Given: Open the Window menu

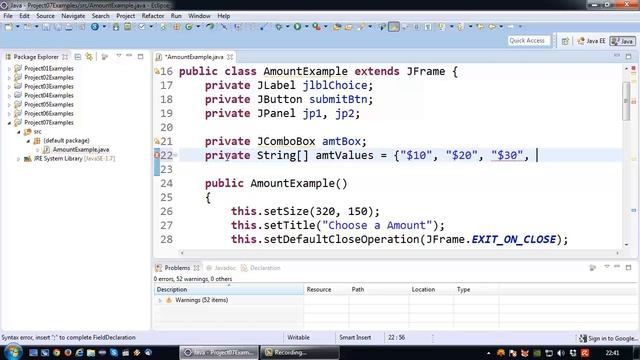Looking at the screenshot, I should coord(199,16).
